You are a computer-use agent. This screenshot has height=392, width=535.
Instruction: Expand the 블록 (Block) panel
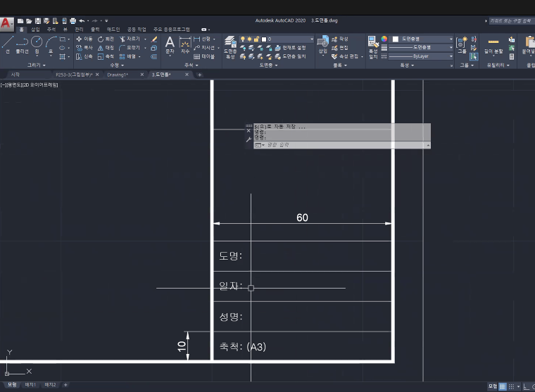pos(340,65)
